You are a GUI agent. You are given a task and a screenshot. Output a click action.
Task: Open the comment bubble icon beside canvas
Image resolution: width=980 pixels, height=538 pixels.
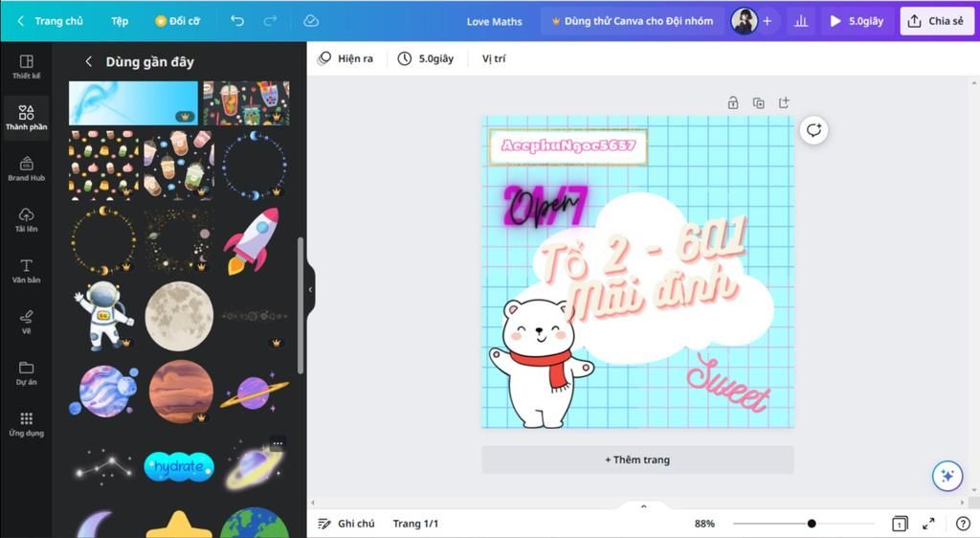pyautogui.click(x=813, y=130)
